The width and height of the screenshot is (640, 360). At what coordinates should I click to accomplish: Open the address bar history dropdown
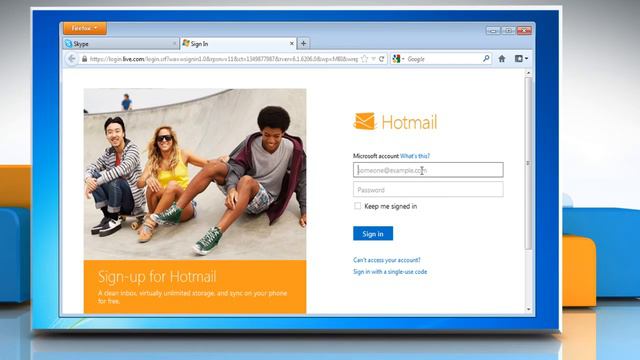click(373, 59)
